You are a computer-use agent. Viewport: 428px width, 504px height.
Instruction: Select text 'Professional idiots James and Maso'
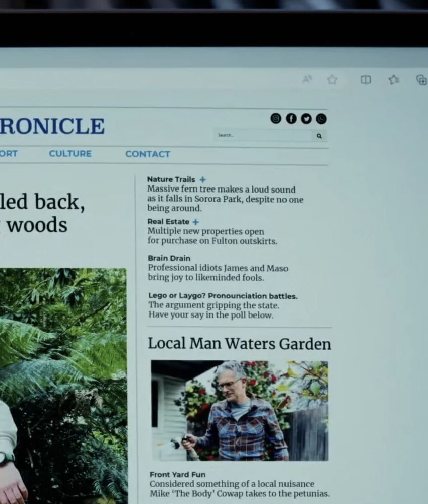point(218,268)
